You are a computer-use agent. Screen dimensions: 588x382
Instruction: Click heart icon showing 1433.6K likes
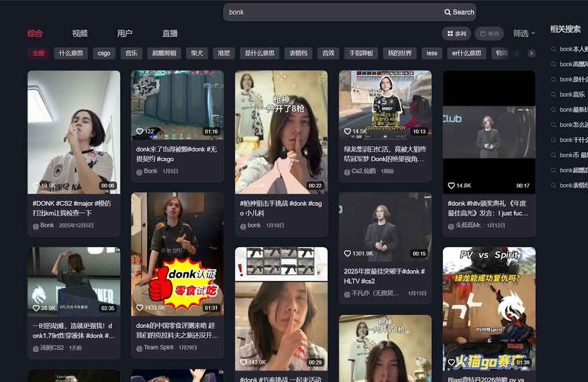(x=140, y=308)
